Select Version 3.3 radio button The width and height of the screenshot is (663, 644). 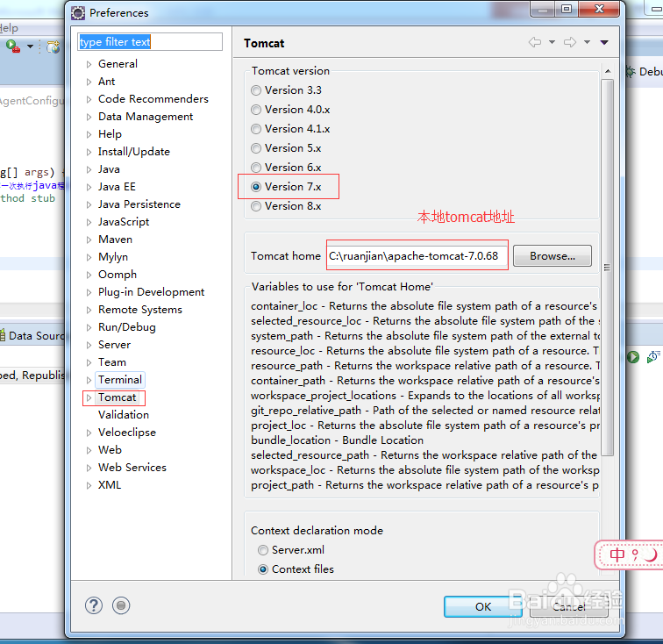point(256,90)
